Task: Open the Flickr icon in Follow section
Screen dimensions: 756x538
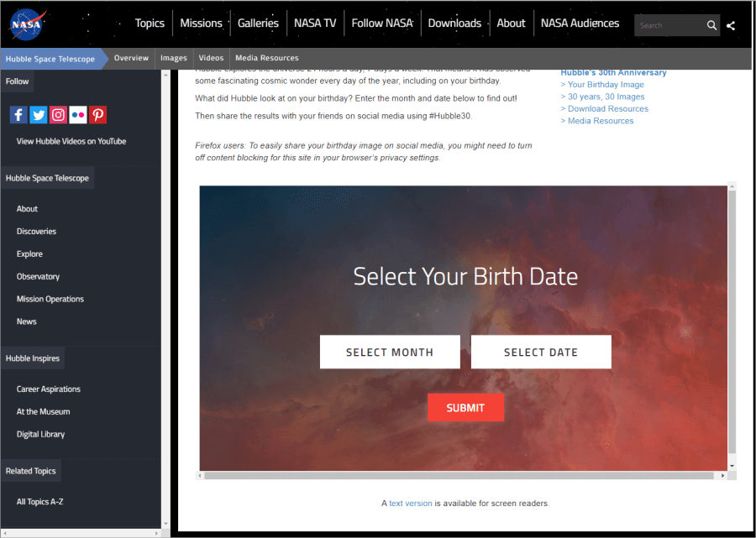Action: click(78, 115)
